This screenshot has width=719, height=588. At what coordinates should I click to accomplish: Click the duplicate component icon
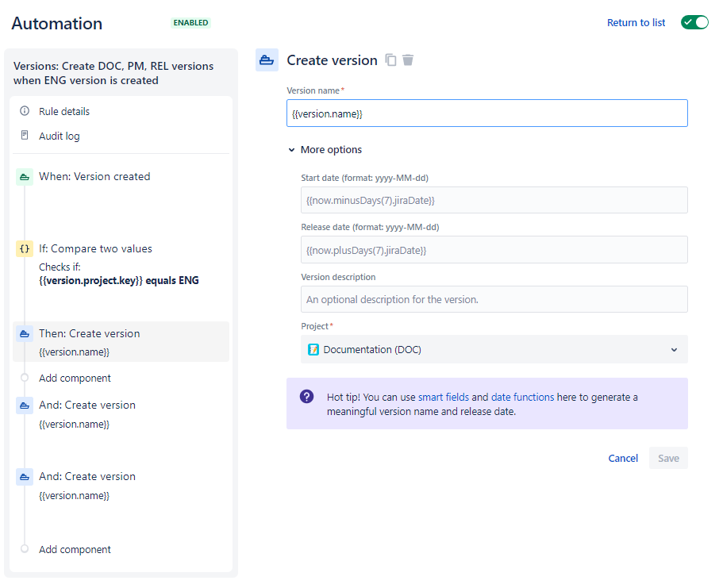click(x=390, y=60)
